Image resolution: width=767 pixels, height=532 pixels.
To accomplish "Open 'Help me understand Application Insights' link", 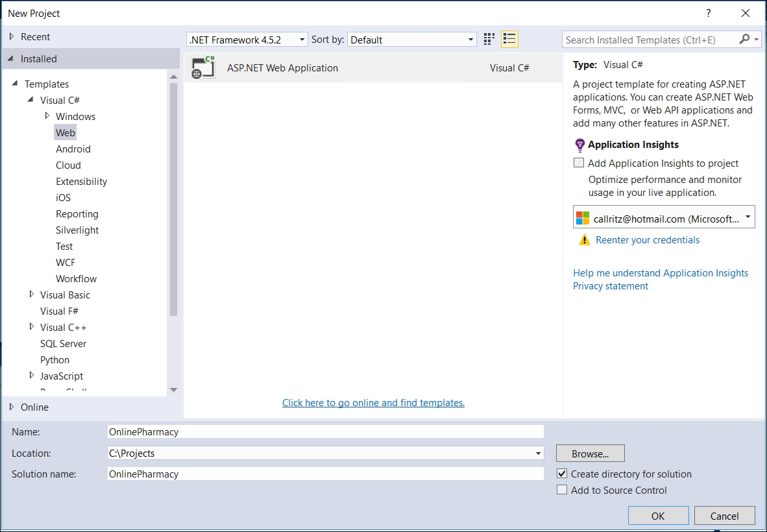I will click(661, 273).
